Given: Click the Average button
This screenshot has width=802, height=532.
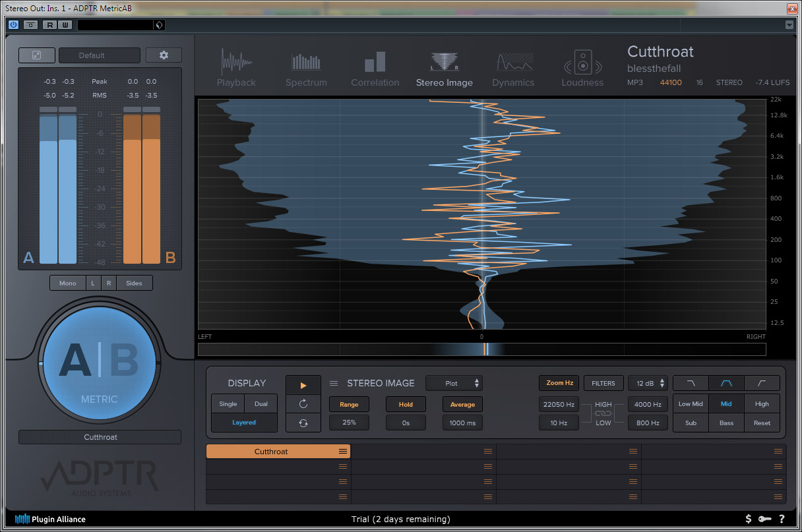Looking at the screenshot, I should pos(462,404).
